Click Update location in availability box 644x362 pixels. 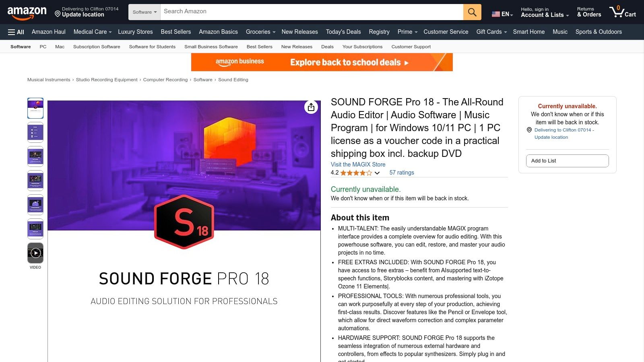551,137
